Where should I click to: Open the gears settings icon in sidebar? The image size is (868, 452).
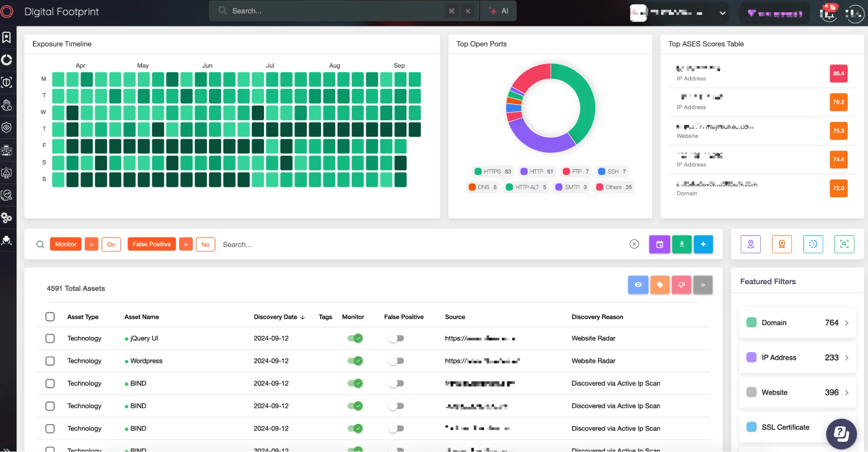click(7, 218)
